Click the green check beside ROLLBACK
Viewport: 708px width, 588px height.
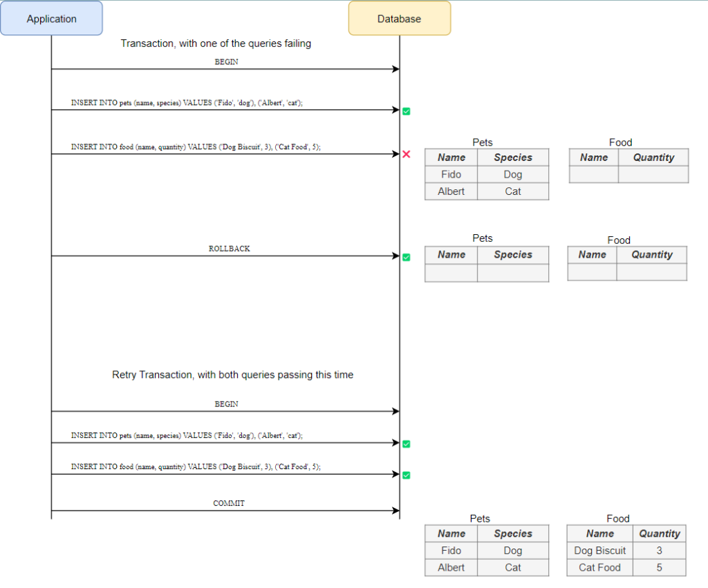click(x=407, y=257)
